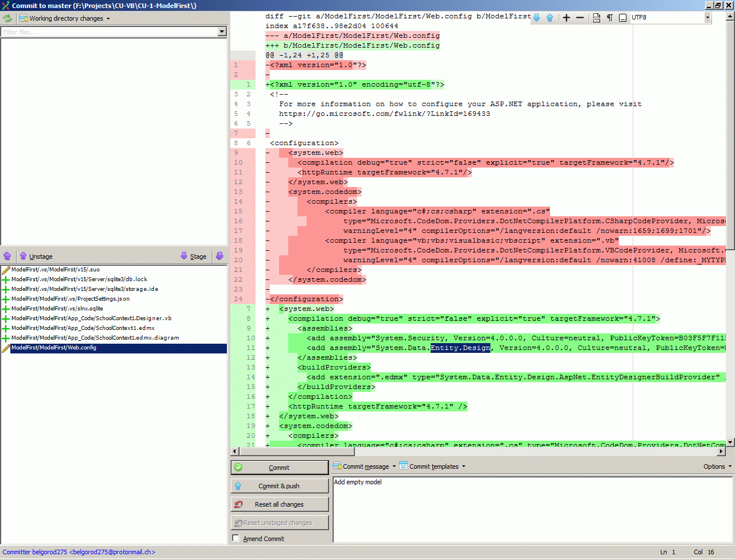Click the Stage button
Image resolution: width=735 pixels, height=560 pixels.
(194, 256)
